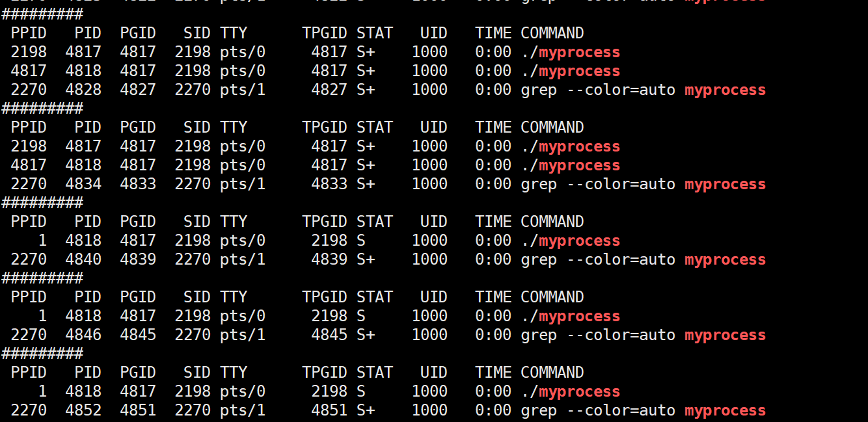The width and height of the screenshot is (868, 422).
Task: Click STAT S+ in the PID 4852 row
Action: [366, 410]
